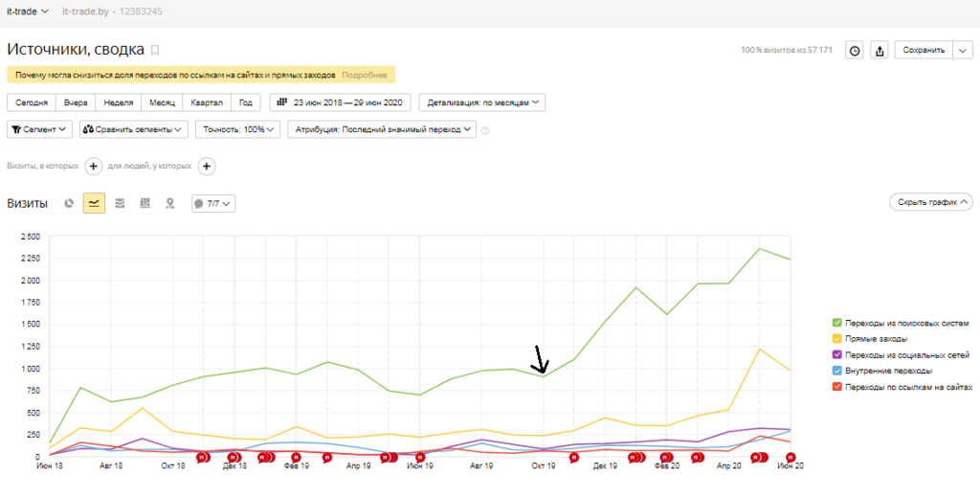Image resolution: width=980 pixels, height=498 pixels.
Task: Open the date range picker
Action: [x=340, y=102]
